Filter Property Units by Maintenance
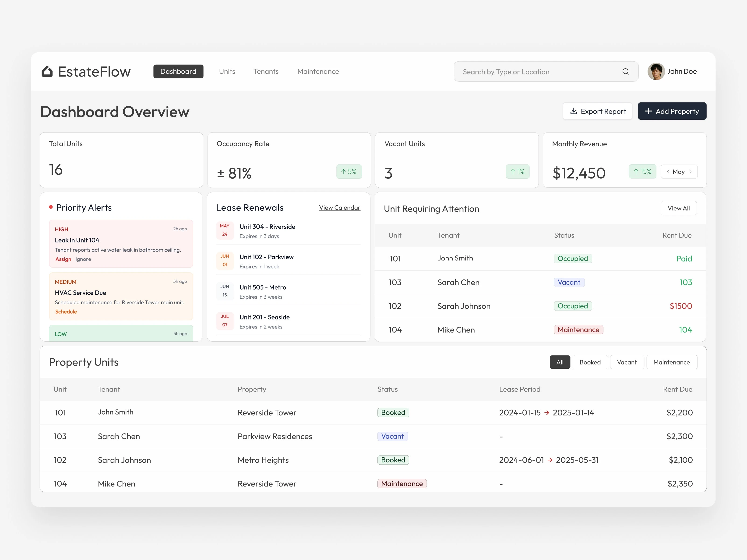Image resolution: width=747 pixels, height=560 pixels. click(x=671, y=362)
